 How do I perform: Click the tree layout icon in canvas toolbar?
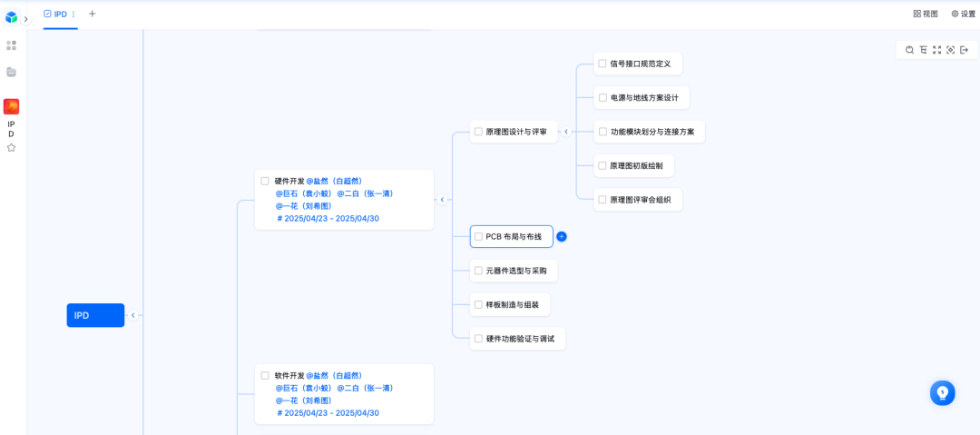(923, 50)
